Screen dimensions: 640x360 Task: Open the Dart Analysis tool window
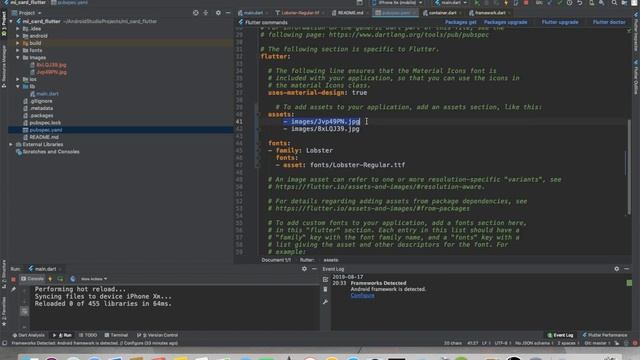(x=29, y=335)
